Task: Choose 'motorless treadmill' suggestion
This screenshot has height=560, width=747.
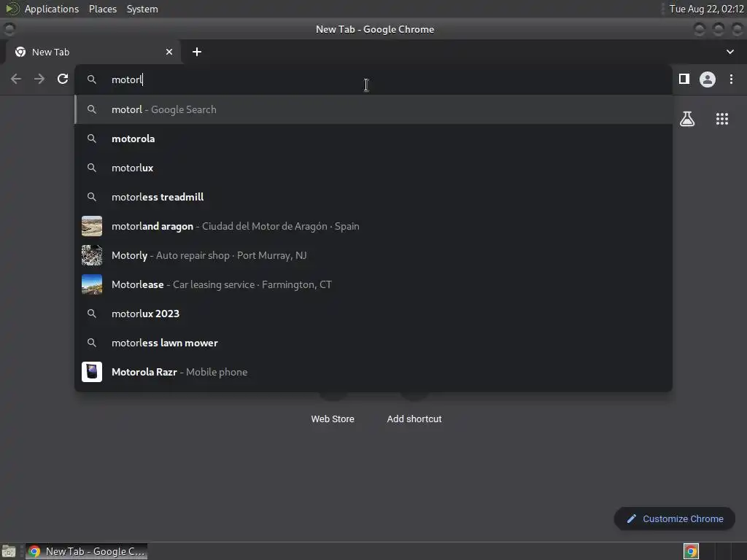Action: click(x=373, y=197)
